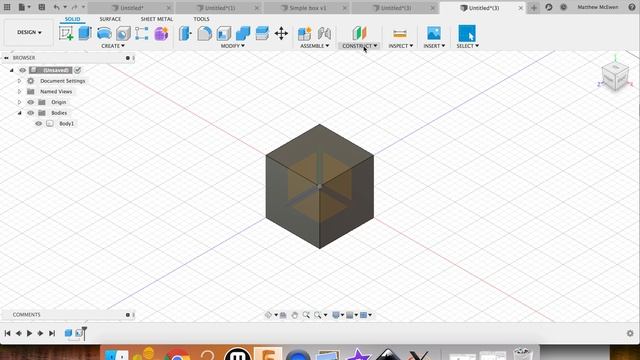Switch to the Simple box v1 document tab

pyautogui.click(x=307, y=8)
